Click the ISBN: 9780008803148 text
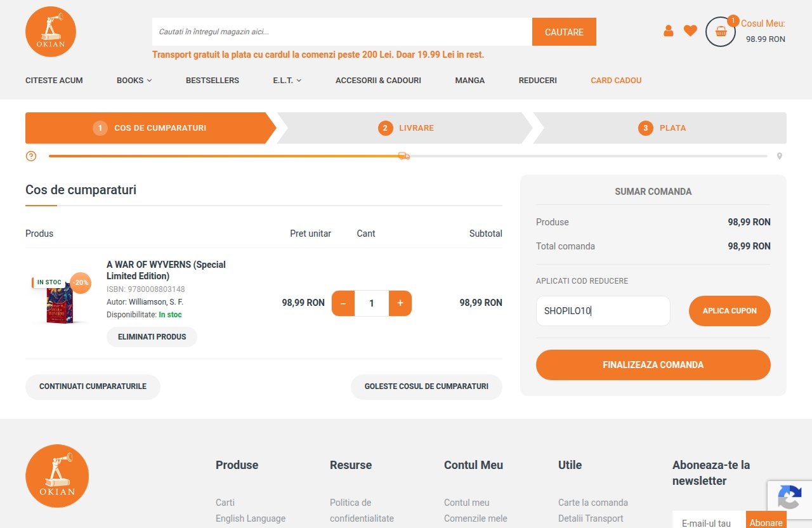812x528 pixels. (146, 289)
